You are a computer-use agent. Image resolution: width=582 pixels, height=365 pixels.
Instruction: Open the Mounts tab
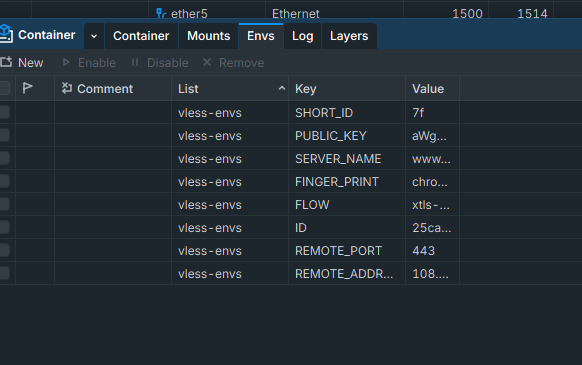tap(208, 36)
